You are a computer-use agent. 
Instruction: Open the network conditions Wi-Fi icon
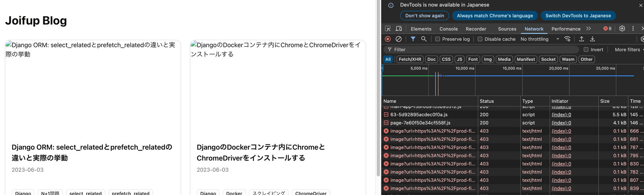point(567,39)
